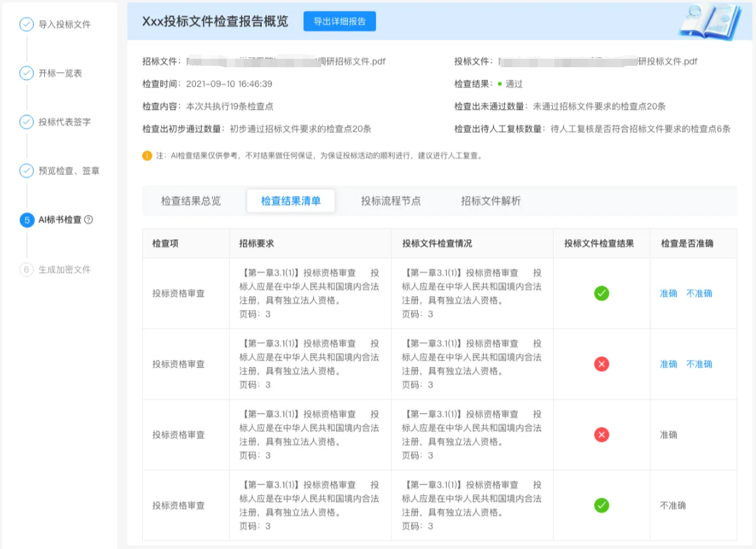Viewport: 756px width, 549px height.
Task: Click the 投标文件 pdf file name
Action: pos(598,61)
